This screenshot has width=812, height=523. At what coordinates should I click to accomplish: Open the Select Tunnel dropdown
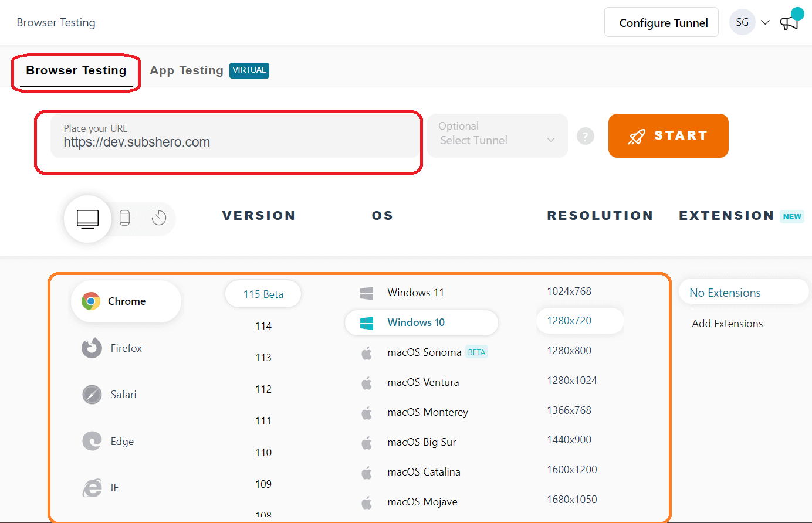point(497,135)
